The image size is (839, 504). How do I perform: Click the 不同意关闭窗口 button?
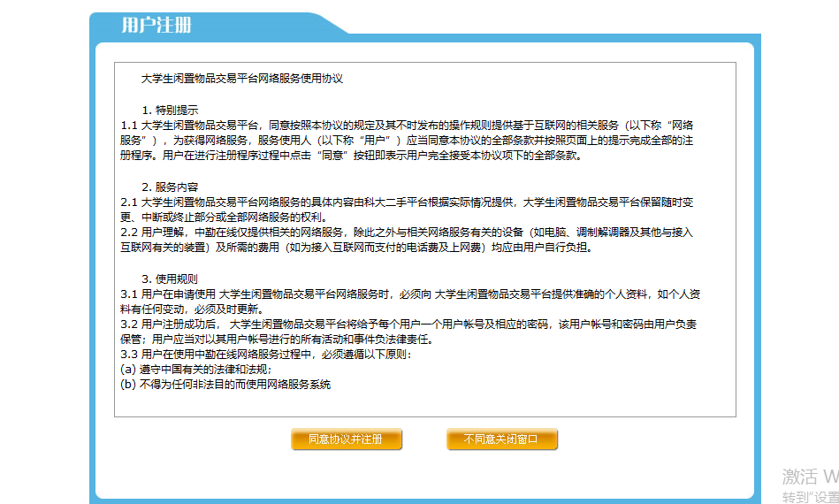tap(502, 439)
